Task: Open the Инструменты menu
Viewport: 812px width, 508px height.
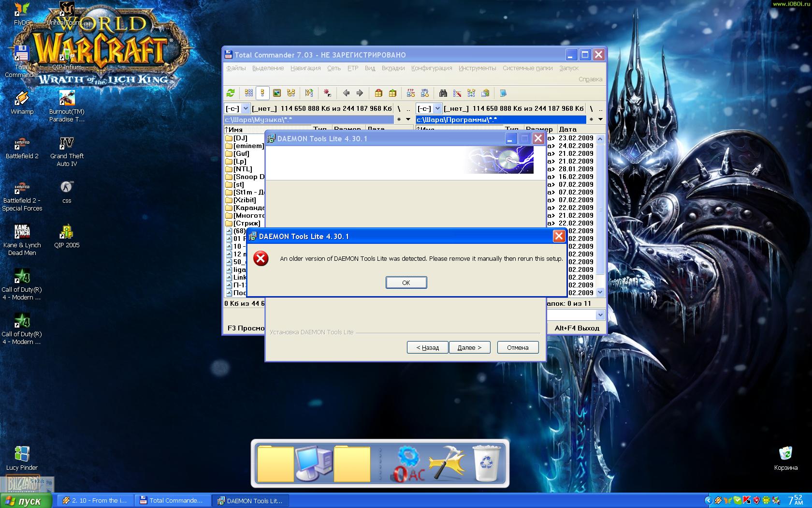Action: [477, 68]
